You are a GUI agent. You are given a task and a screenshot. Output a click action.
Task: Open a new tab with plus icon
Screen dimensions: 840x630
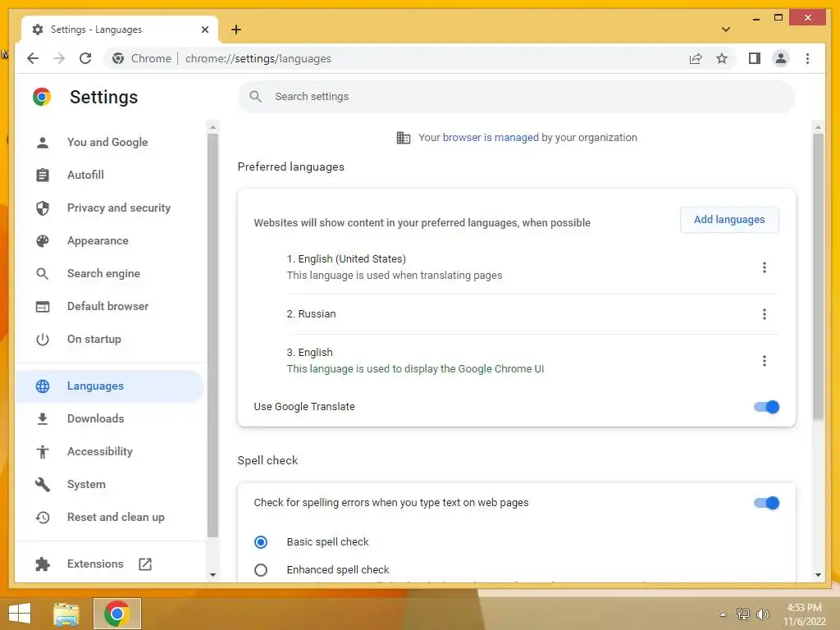[x=236, y=30]
